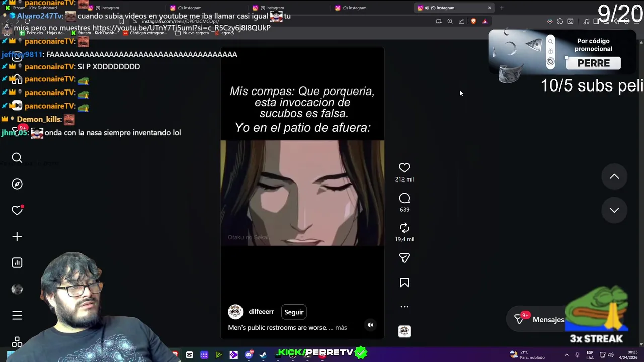Open notifications heart in Instagram sidebar
Image resolution: width=644 pixels, height=362 pixels.
[x=17, y=210]
